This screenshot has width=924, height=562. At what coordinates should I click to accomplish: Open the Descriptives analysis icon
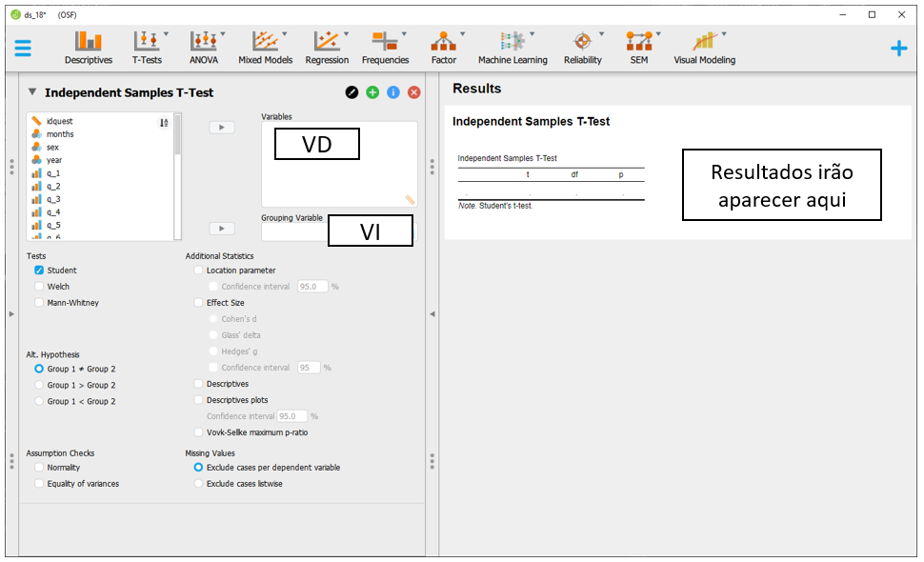click(x=88, y=47)
